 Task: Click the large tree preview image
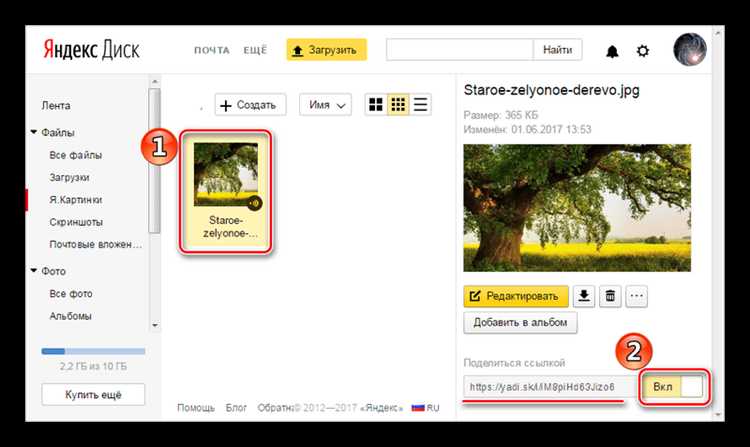coord(577,208)
